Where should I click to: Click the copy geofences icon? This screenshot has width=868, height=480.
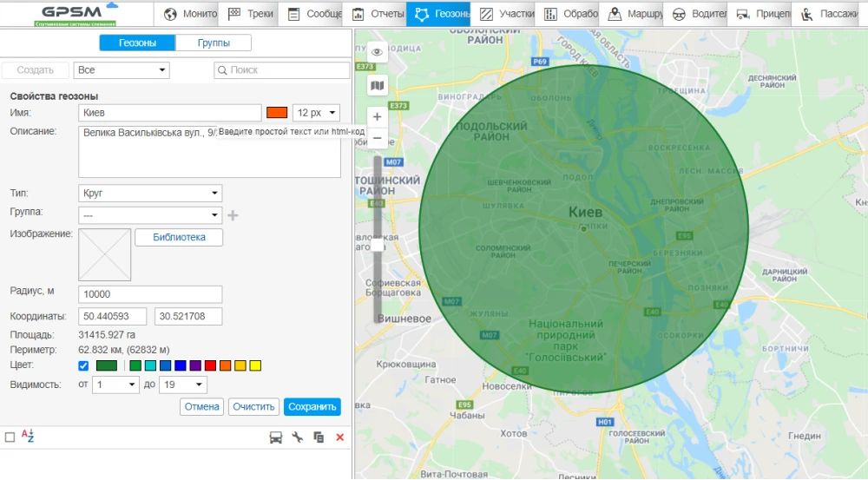click(319, 437)
